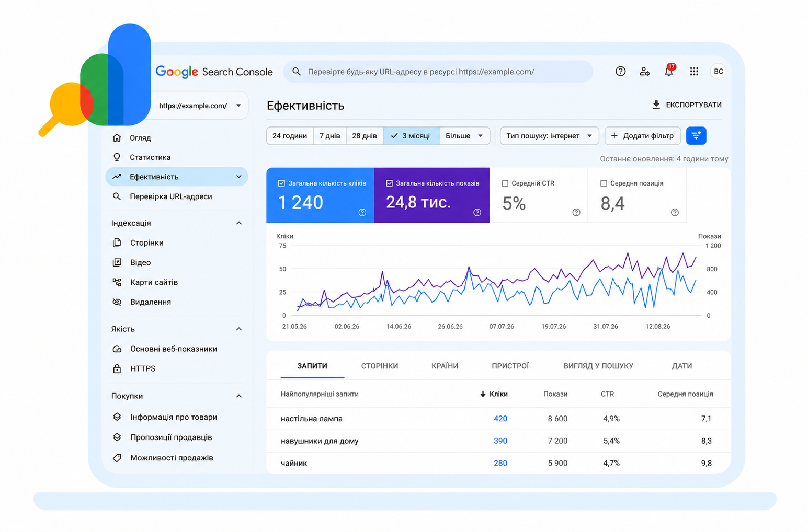Open the BC account avatar

pyautogui.click(x=719, y=72)
